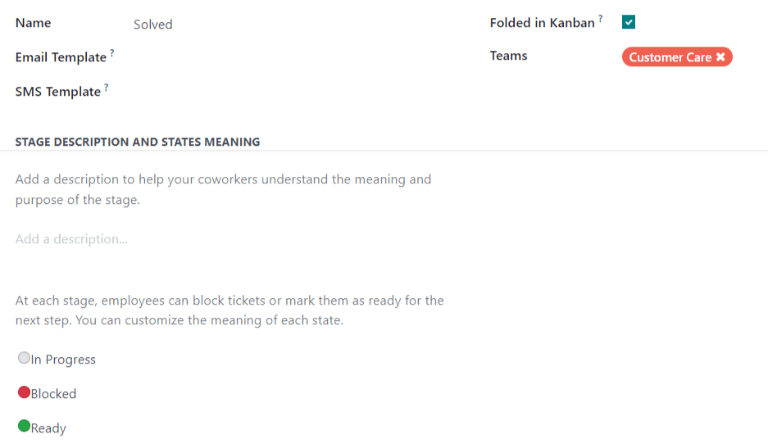Click the SMS Template help question mark
Image resolution: width=768 pixels, height=448 pixels.
(106, 87)
